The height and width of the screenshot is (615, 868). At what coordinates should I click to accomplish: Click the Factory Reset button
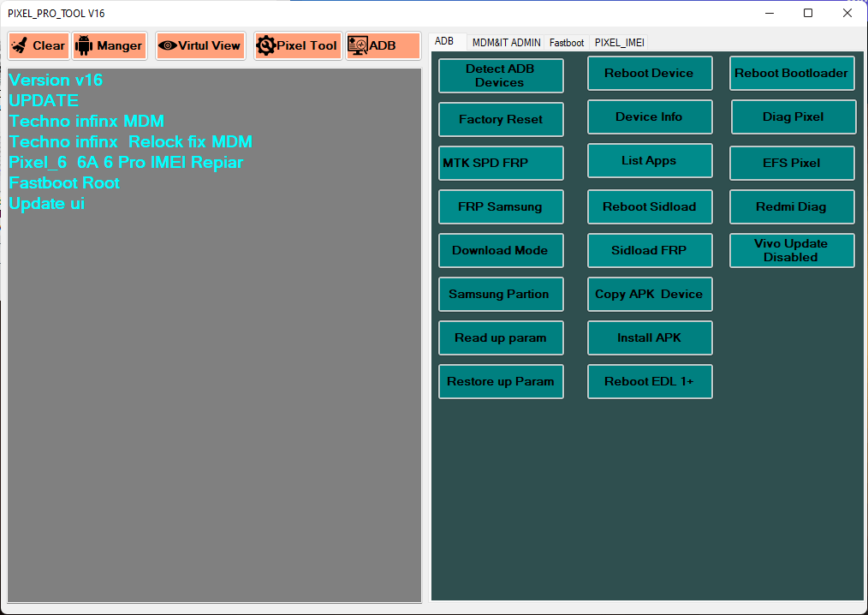(501, 119)
